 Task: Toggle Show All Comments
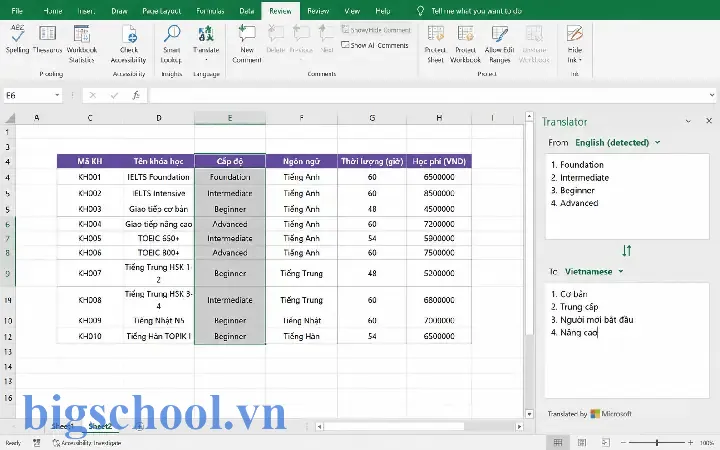point(375,45)
